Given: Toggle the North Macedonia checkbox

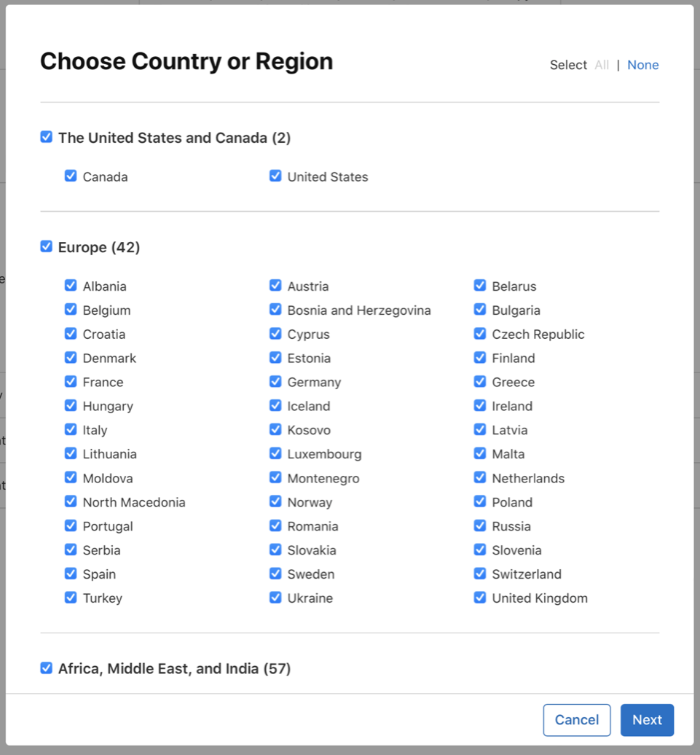Looking at the screenshot, I should tap(71, 501).
